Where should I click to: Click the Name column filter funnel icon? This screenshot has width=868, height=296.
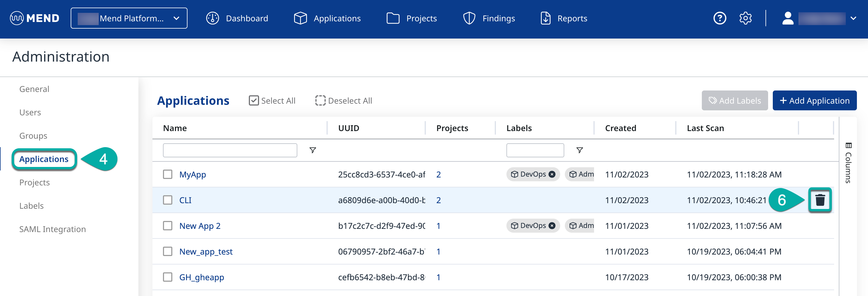point(313,150)
